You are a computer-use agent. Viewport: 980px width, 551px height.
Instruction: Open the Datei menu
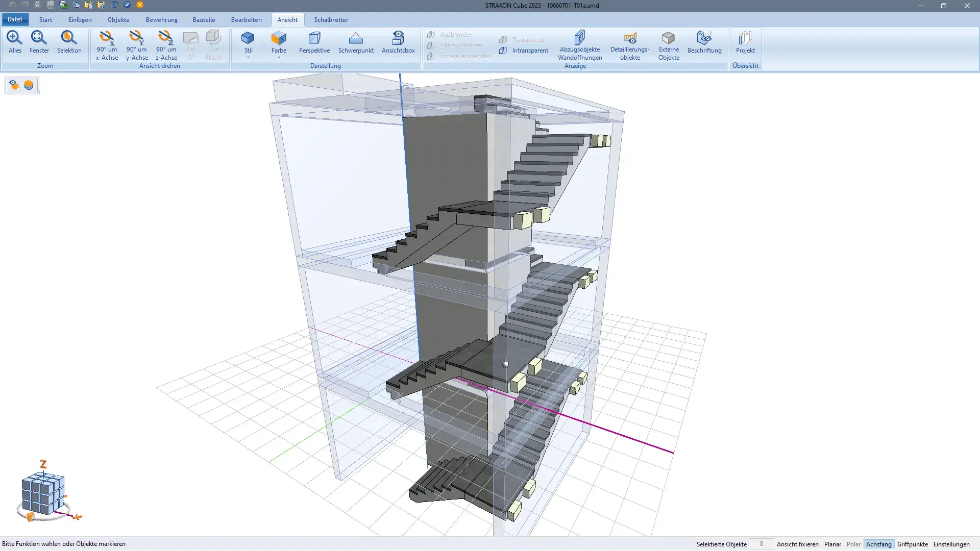[x=15, y=19]
